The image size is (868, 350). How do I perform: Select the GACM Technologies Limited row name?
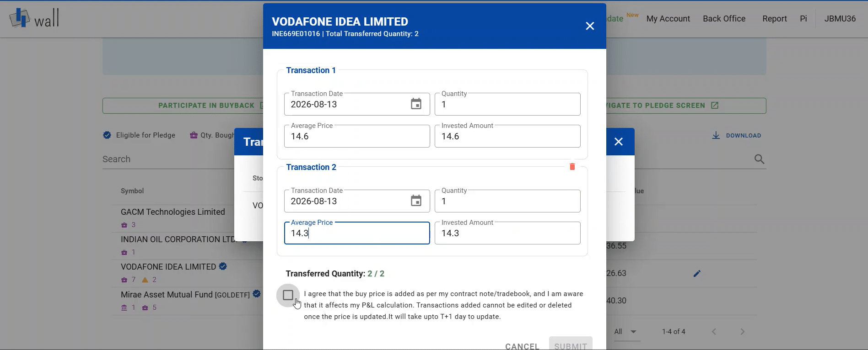click(173, 212)
